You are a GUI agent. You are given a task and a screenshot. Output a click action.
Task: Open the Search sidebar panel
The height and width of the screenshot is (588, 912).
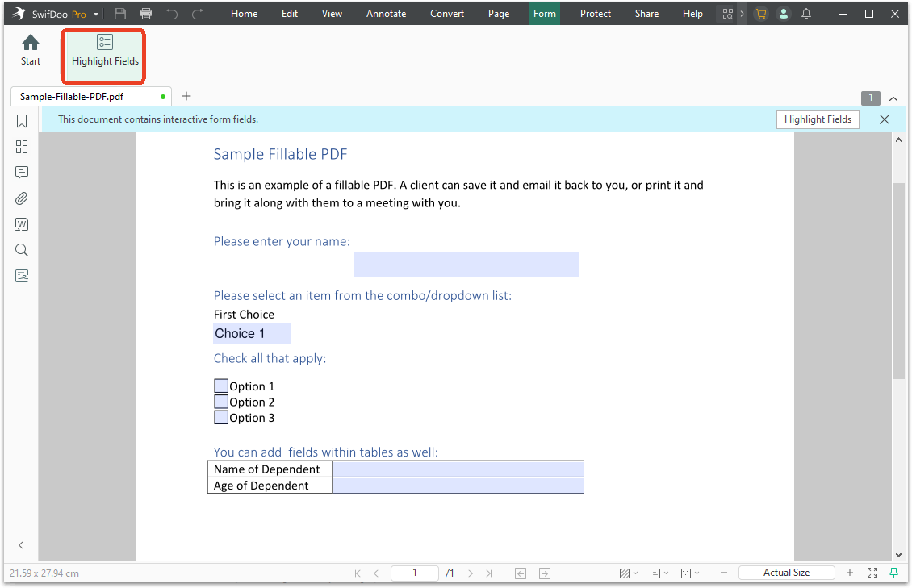22,250
